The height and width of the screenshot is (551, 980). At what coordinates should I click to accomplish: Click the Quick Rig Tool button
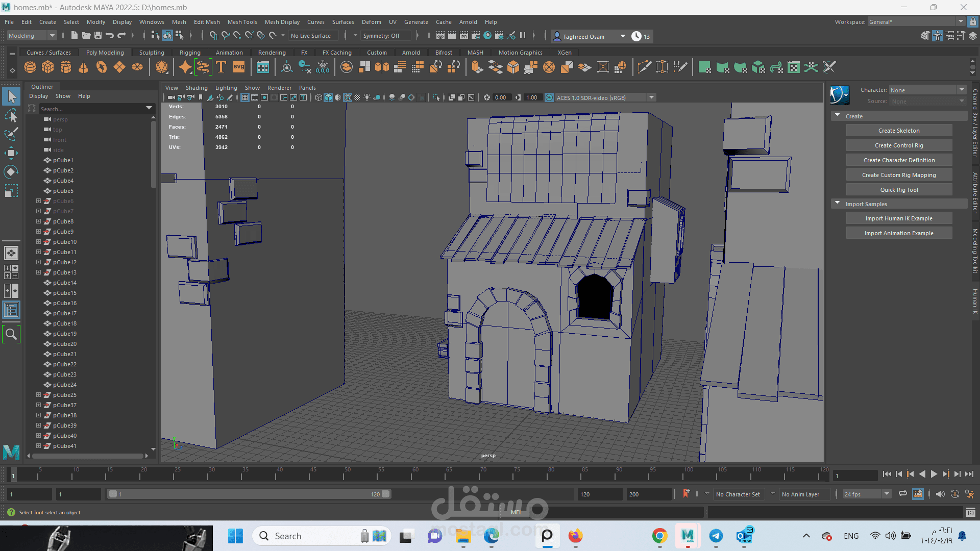click(x=898, y=190)
